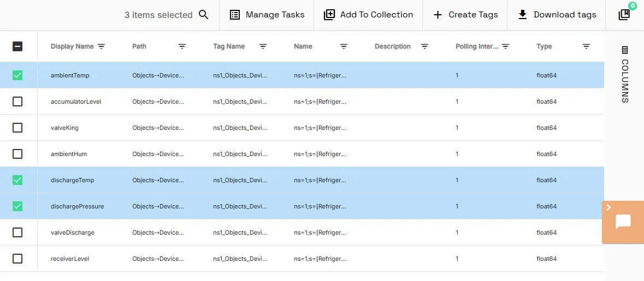This screenshot has height=281, width=644.
Task: Check the receiverLevel row checkbox
Action: pos(17,259)
